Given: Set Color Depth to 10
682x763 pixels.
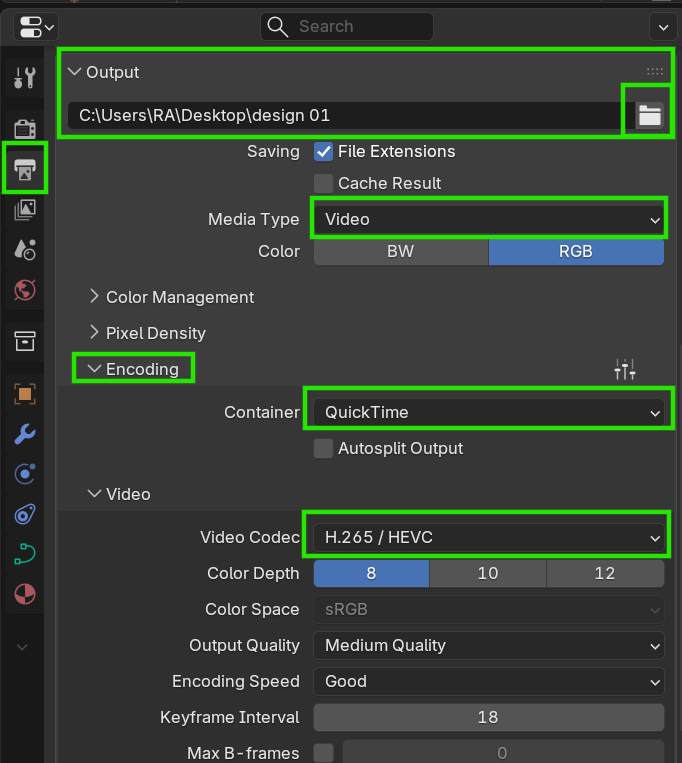Looking at the screenshot, I should click(488, 573).
